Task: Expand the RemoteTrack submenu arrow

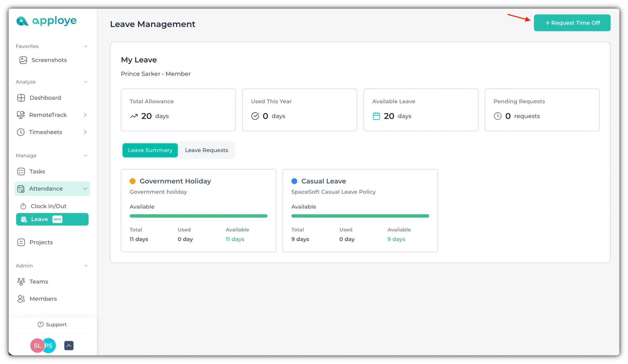Action: click(x=85, y=115)
